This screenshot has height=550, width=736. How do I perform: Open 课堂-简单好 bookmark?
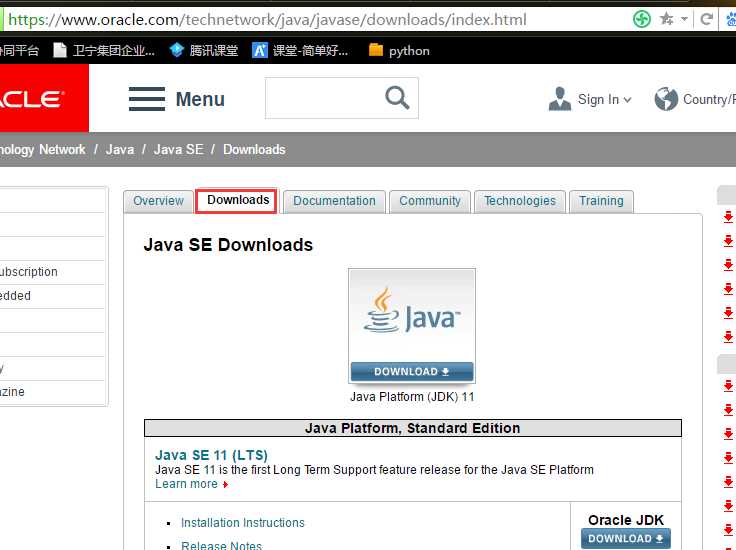pyautogui.click(x=300, y=50)
